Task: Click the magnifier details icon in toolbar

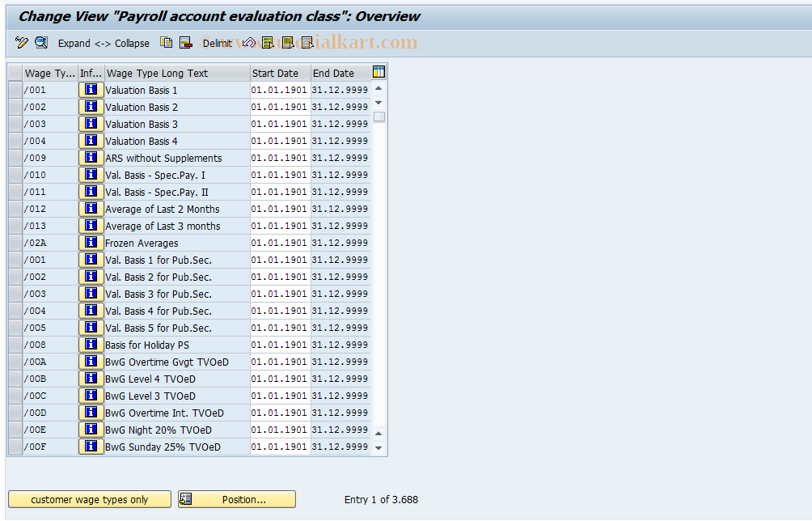Action: click(41, 43)
